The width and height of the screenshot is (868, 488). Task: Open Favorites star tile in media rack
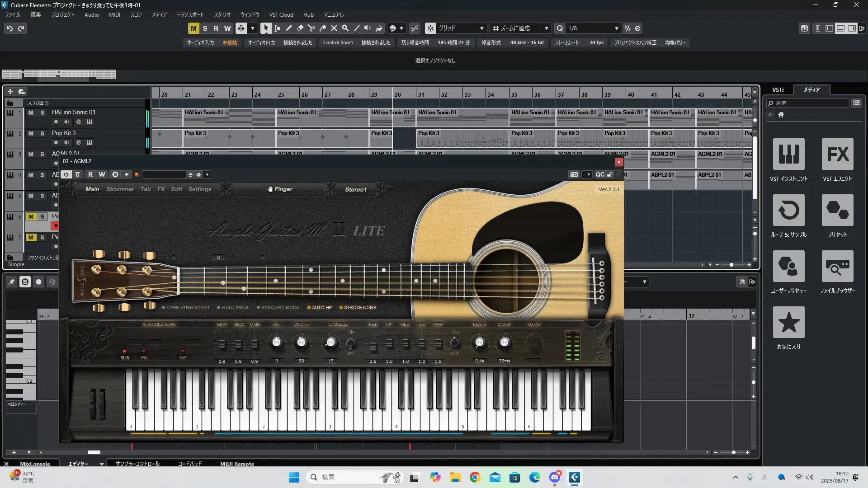(788, 322)
